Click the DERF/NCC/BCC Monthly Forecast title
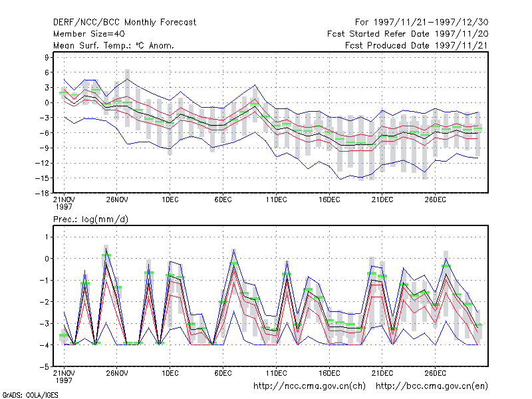This screenshot has height=399, width=532. pyautogui.click(x=124, y=23)
